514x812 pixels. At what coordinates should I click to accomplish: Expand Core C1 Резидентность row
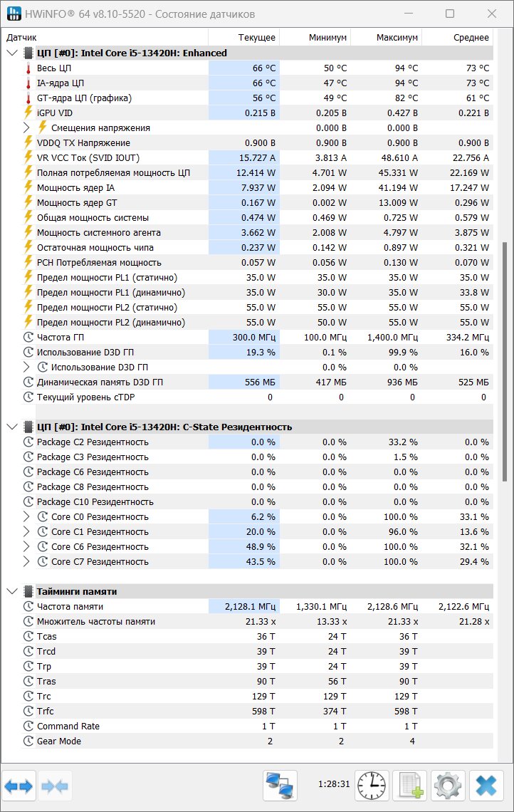26,532
